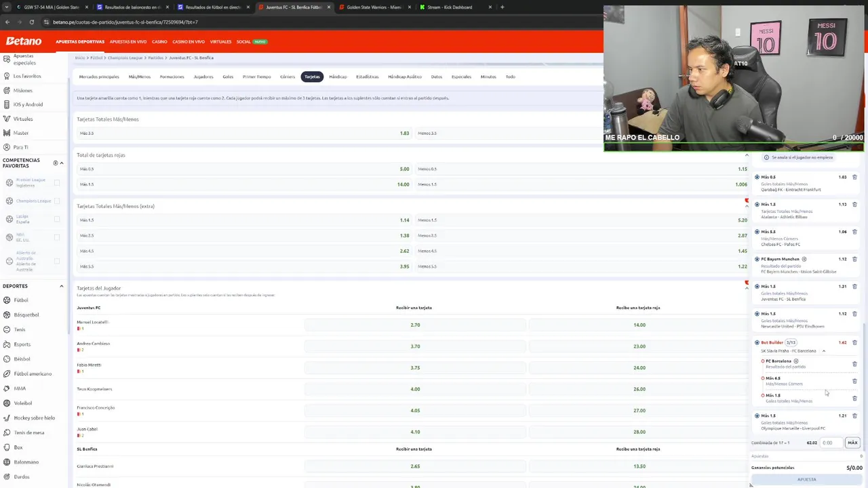Open the Esports icon in sidebar
The height and width of the screenshot is (488, 868).
[7, 344]
